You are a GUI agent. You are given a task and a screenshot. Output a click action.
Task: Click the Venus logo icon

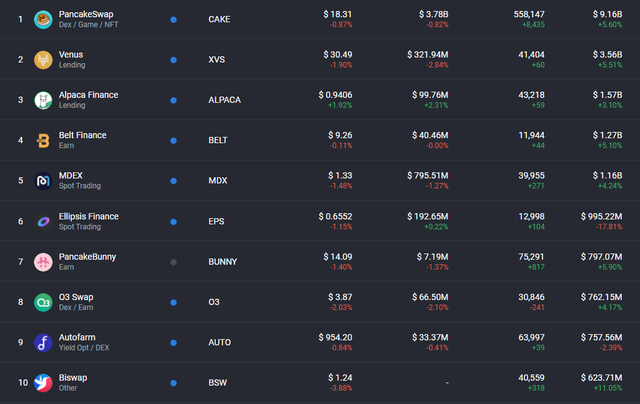(x=43, y=60)
